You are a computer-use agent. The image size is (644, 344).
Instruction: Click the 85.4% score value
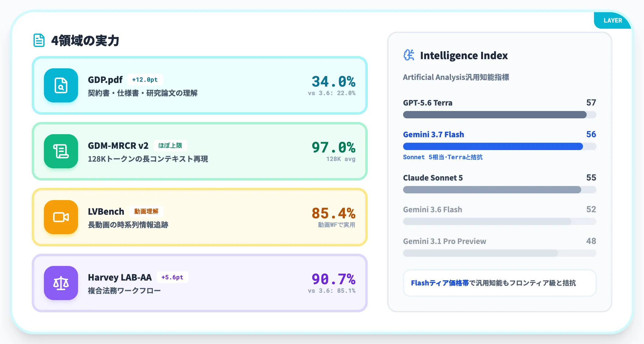point(333,213)
